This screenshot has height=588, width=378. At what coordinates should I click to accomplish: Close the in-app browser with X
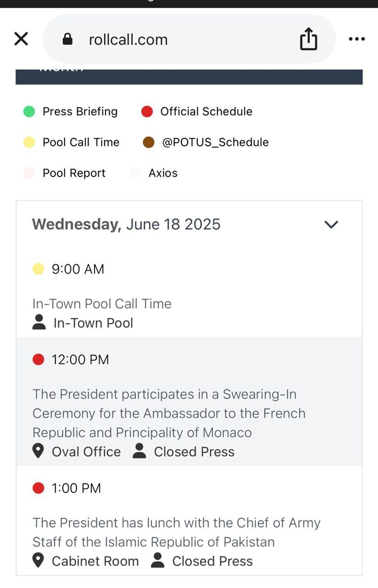click(x=21, y=39)
